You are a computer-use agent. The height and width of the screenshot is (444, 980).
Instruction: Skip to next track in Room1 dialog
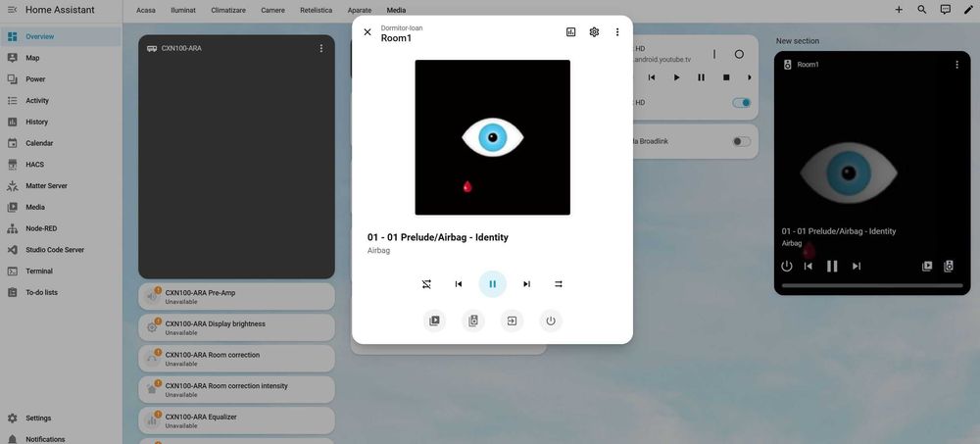(527, 284)
